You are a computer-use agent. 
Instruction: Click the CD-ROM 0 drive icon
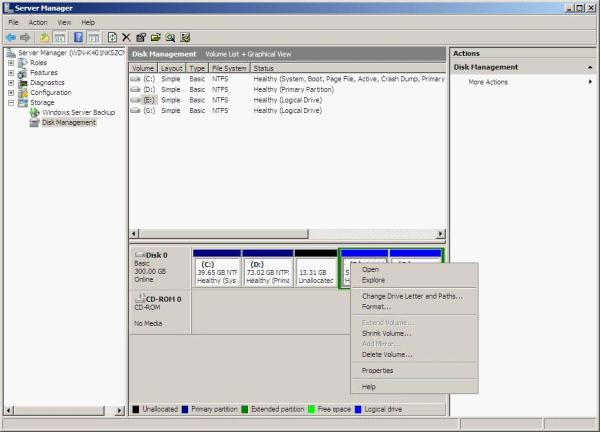tap(140, 298)
